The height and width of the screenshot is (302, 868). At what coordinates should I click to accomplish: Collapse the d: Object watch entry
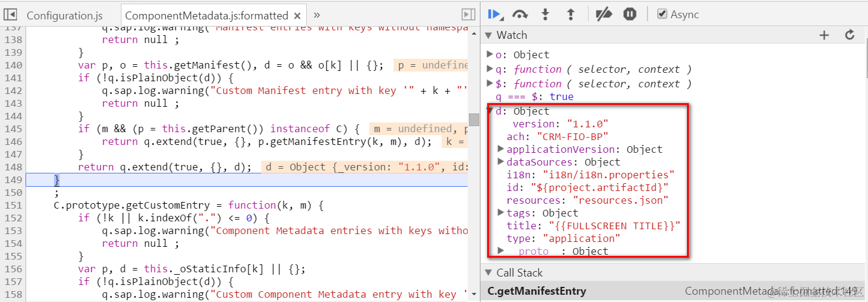(491, 111)
